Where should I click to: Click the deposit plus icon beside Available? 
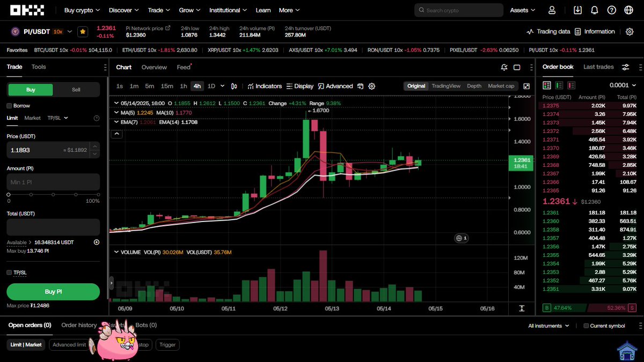(97, 242)
